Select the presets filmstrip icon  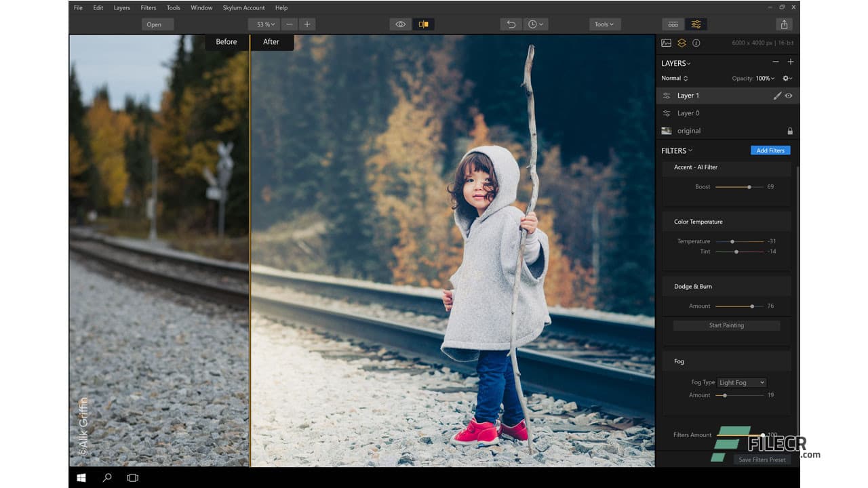pos(673,24)
